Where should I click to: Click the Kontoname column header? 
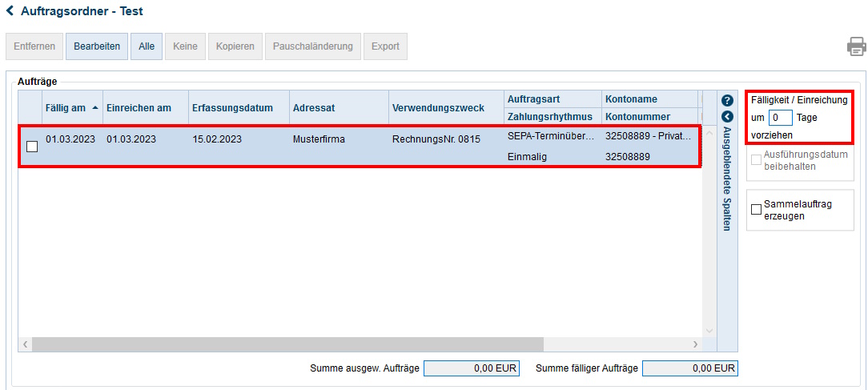tap(649, 99)
